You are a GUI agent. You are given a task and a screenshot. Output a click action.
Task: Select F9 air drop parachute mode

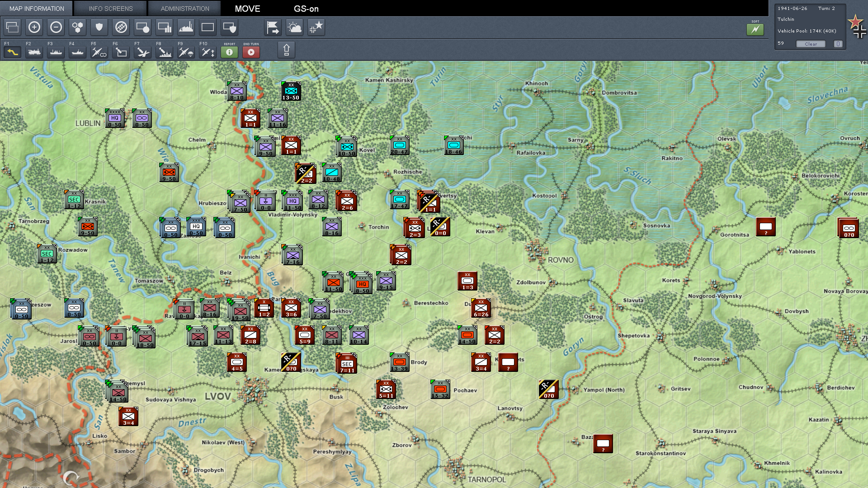pos(186,52)
